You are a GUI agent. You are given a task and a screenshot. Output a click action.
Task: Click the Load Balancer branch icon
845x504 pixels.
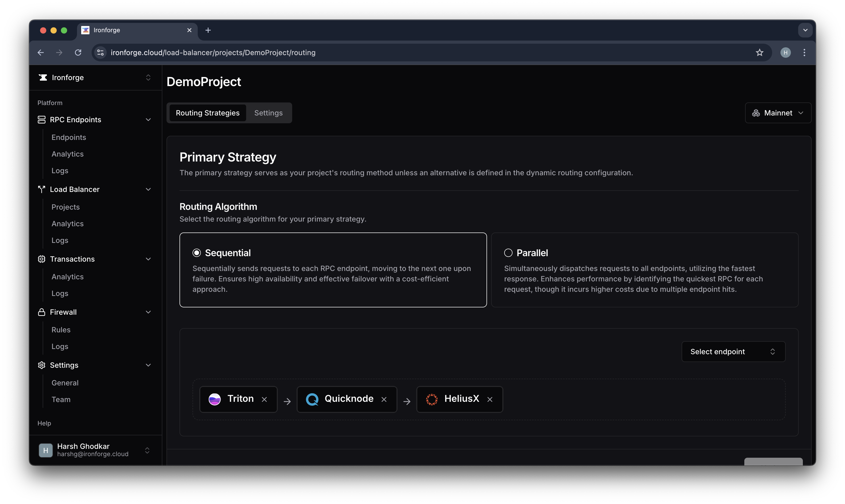click(x=41, y=190)
